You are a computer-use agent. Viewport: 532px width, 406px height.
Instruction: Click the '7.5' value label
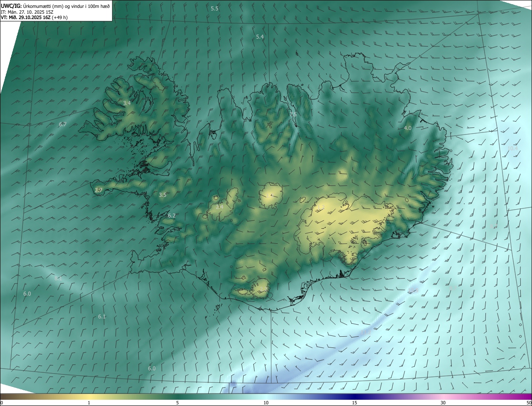coord(293,115)
